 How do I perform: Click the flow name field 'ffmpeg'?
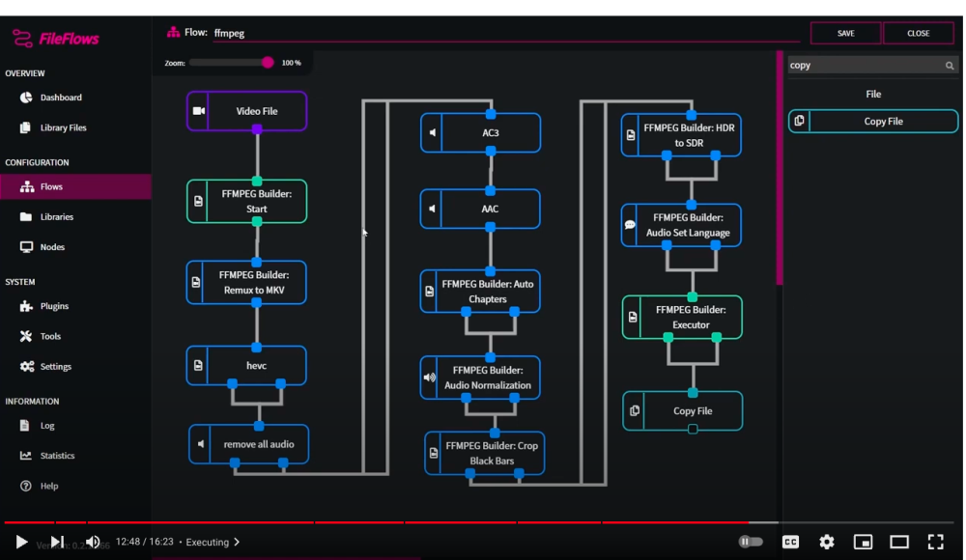[506, 33]
